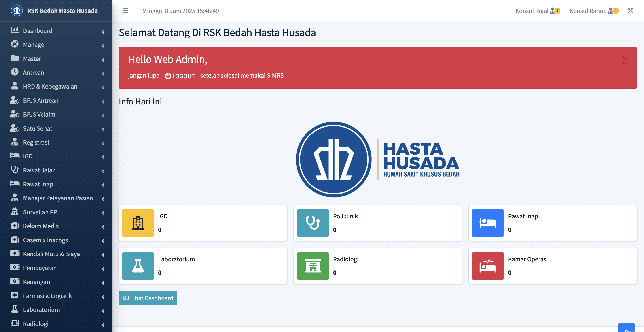The height and width of the screenshot is (332, 644).
Task: Click the Rawat Jalan stethoscope icon
Action: click(15, 170)
